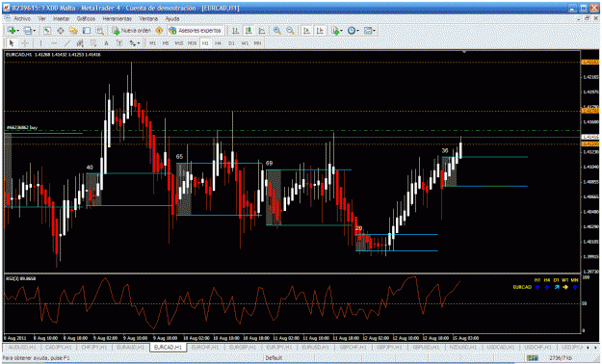Screen dimensions: 602x364
Task: Switch timeframe to M1
Action: click(153, 43)
